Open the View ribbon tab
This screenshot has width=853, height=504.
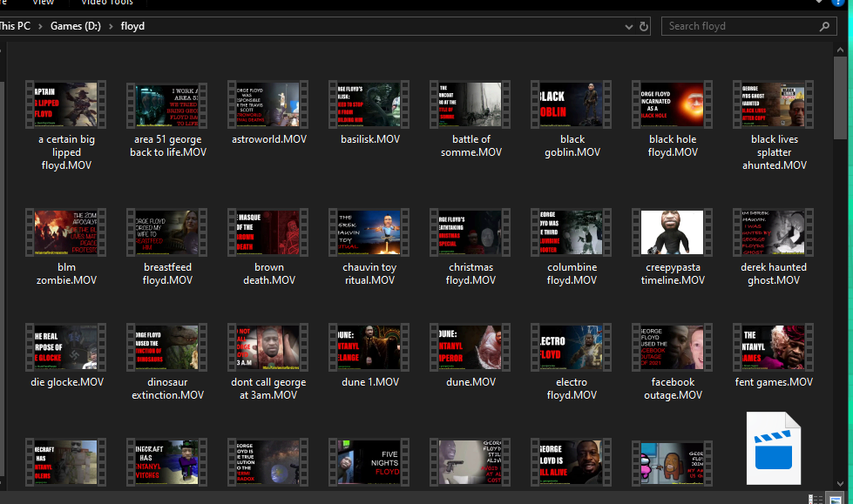point(43,3)
